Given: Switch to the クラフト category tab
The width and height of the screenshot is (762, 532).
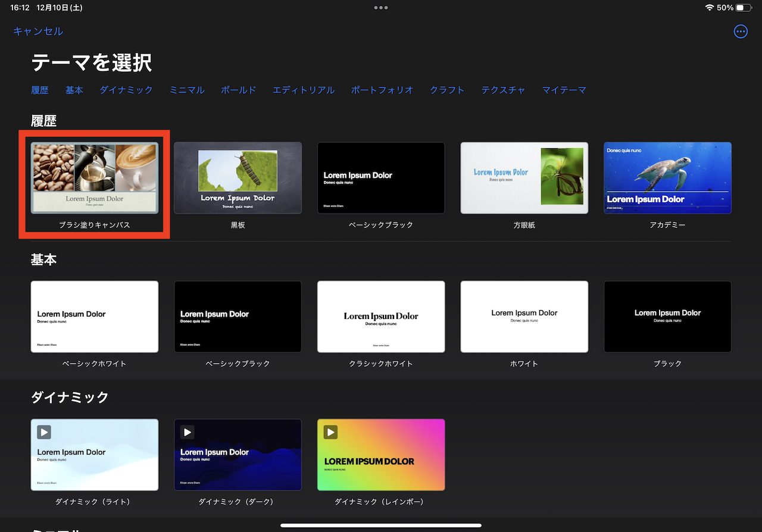Looking at the screenshot, I should pos(447,90).
